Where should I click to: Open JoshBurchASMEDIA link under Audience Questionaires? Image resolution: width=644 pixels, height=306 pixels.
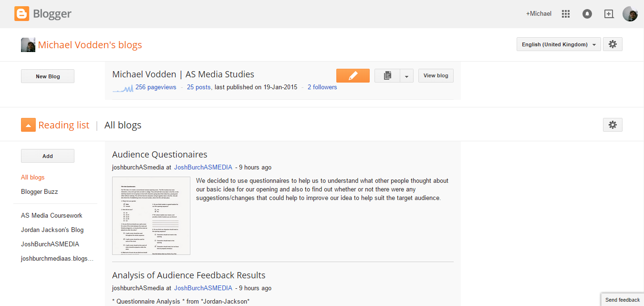[203, 168]
